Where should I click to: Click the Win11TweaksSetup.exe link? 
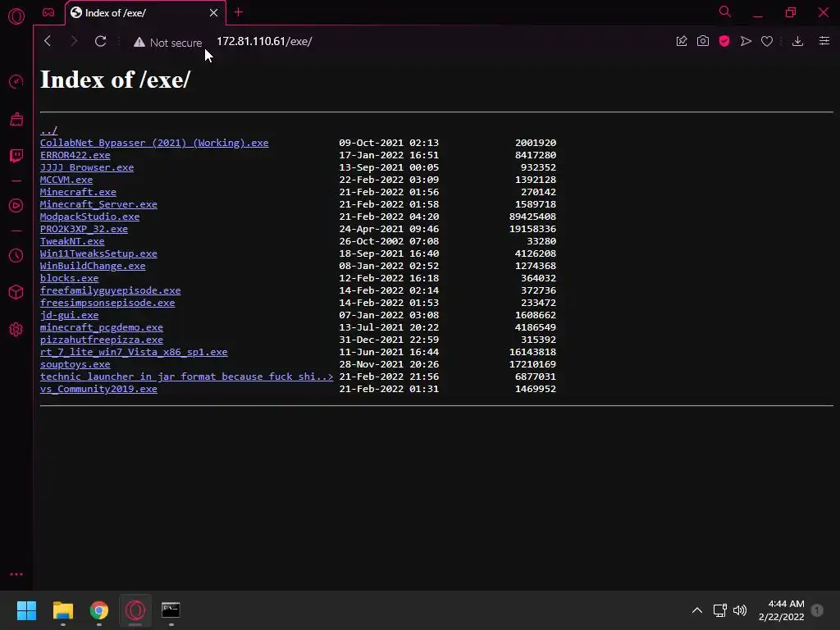click(x=98, y=254)
